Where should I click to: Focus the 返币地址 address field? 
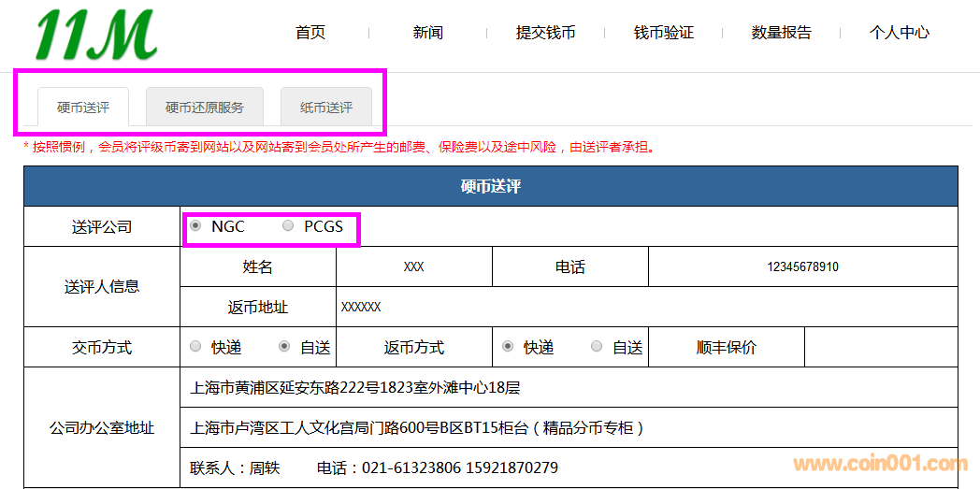[645, 307]
